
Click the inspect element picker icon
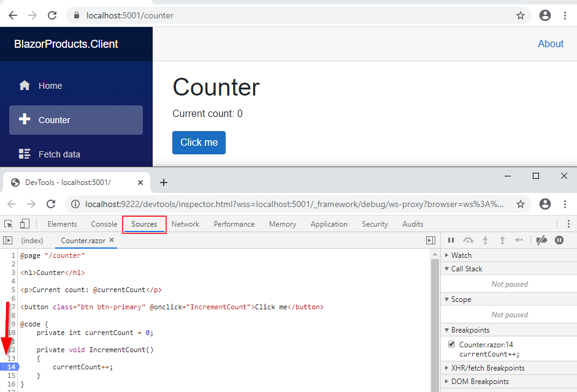9,224
